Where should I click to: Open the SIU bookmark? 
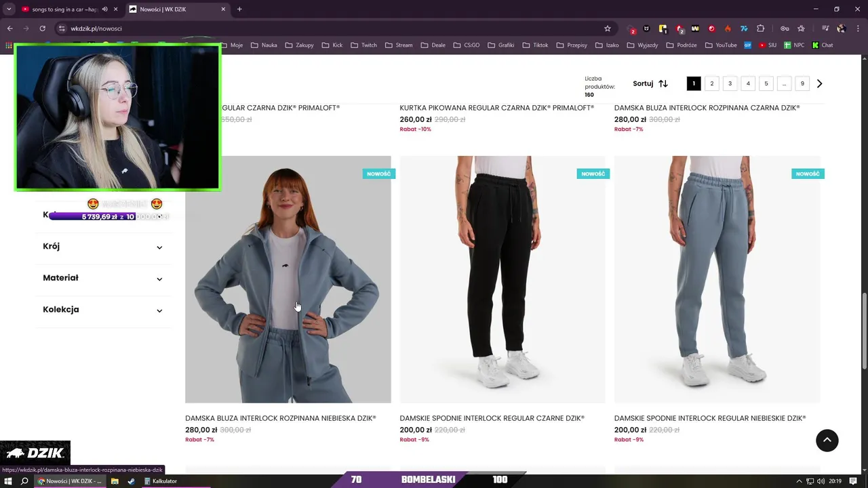point(768,45)
